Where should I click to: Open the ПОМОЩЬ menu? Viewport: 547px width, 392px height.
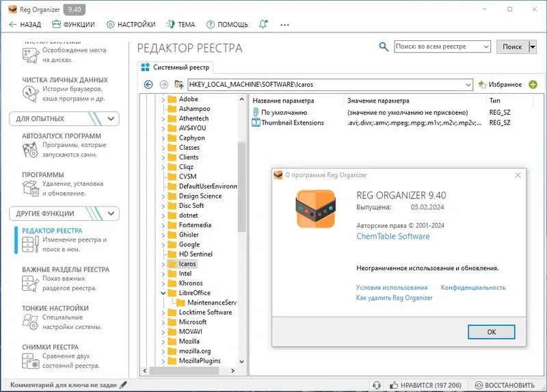tap(227, 25)
